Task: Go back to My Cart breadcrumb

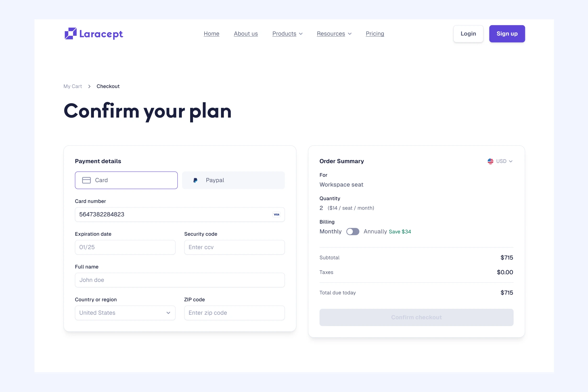Action: point(73,87)
